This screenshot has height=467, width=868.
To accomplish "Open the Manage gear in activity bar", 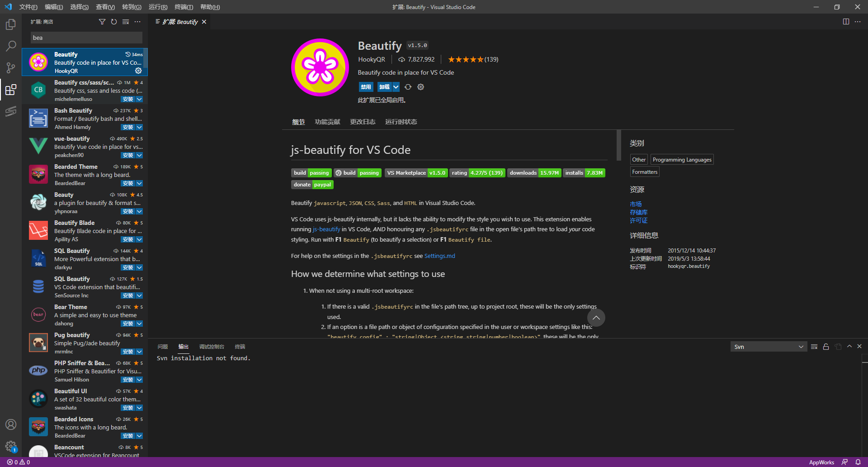I will [11, 446].
